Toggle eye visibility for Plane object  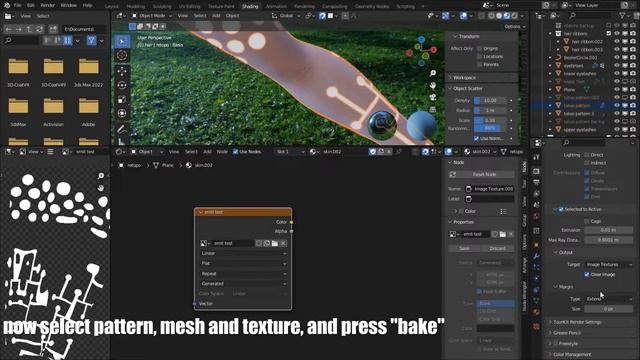click(617, 90)
